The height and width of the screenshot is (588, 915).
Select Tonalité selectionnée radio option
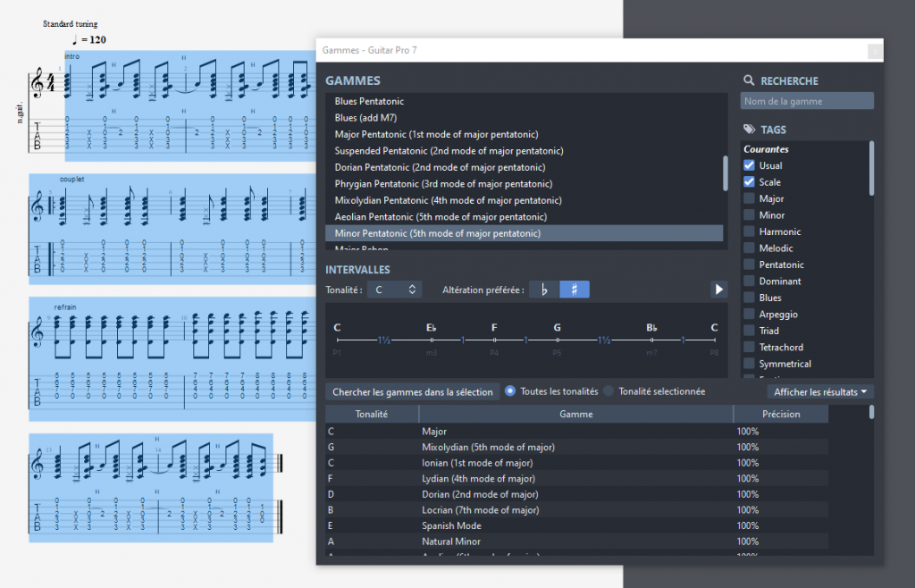click(x=609, y=391)
